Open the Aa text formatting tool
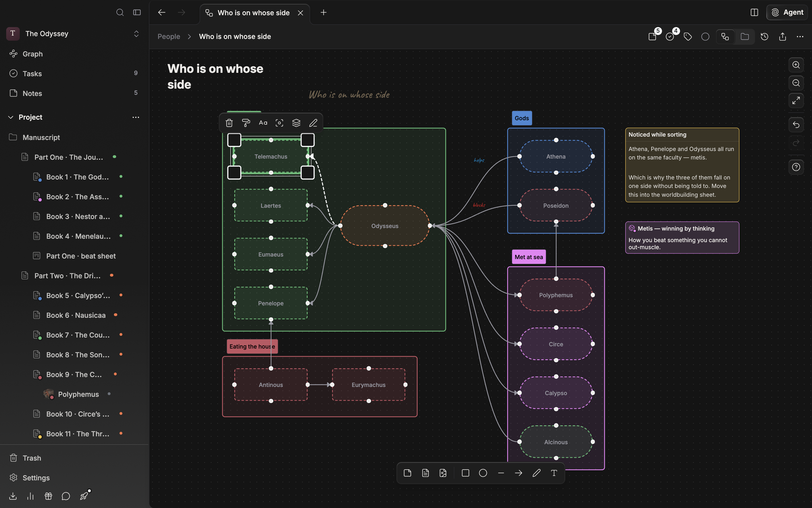 [263, 123]
